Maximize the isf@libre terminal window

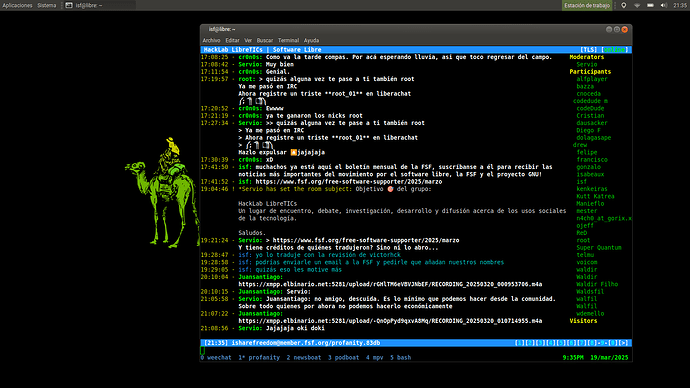[617, 29]
